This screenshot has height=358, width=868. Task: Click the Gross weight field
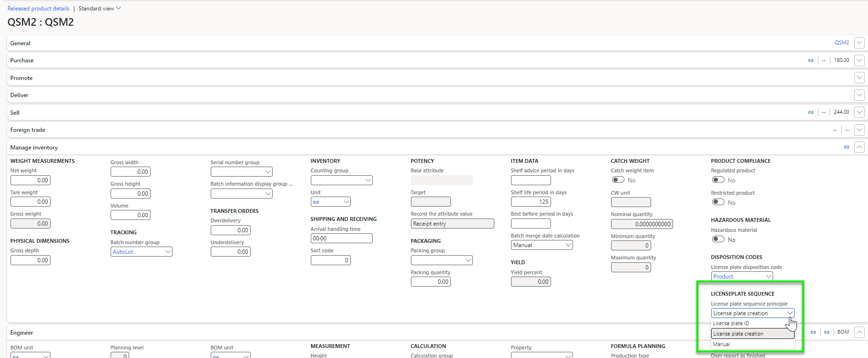pos(31,224)
